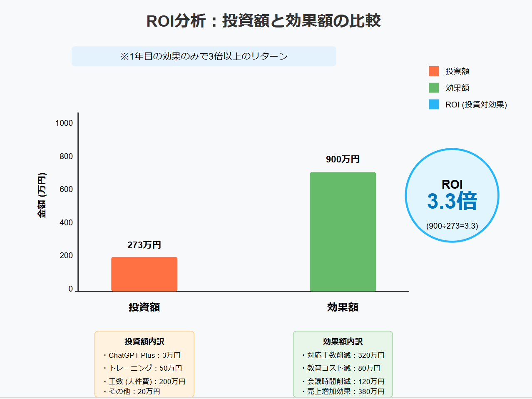The image size is (532, 399).
Task: Click the 3.3倍 text in ROI circle
Action: [452, 202]
